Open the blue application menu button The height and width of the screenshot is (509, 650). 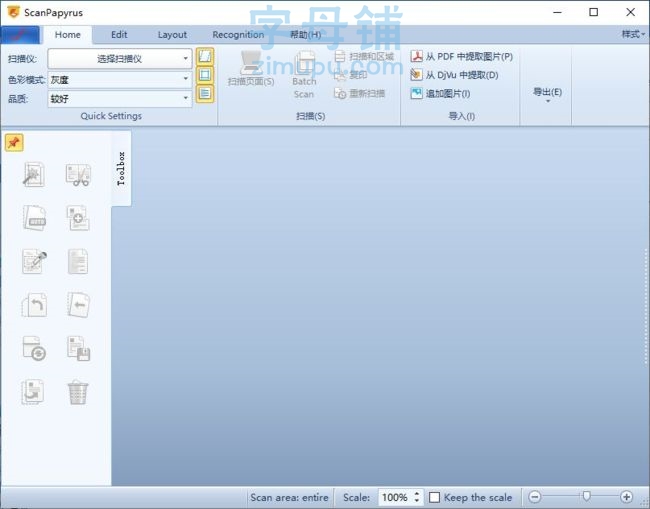[20, 35]
